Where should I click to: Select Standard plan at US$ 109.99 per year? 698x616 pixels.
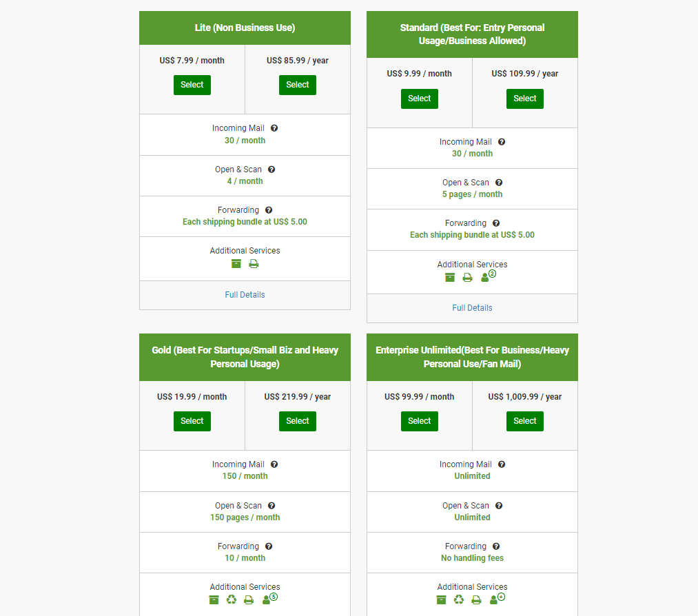(x=525, y=99)
